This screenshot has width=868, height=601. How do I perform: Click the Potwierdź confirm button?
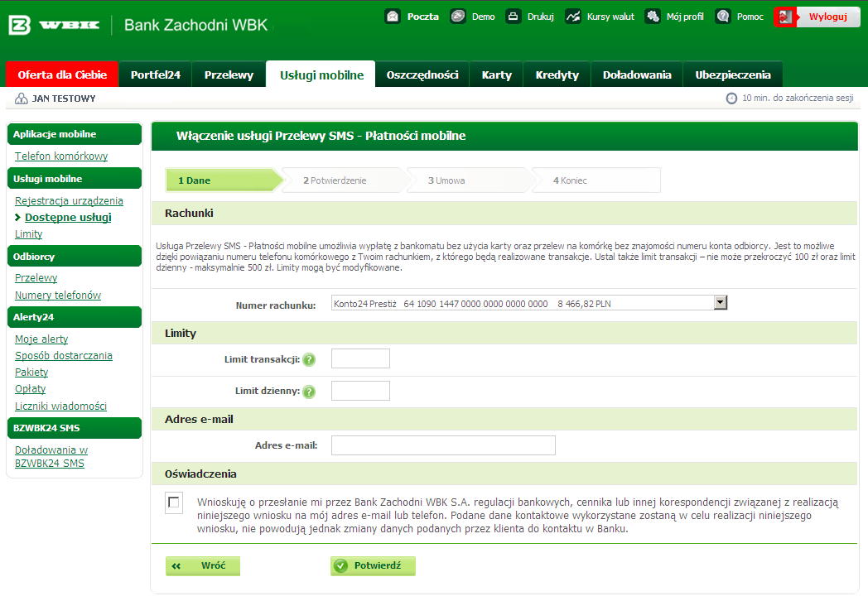(x=373, y=565)
